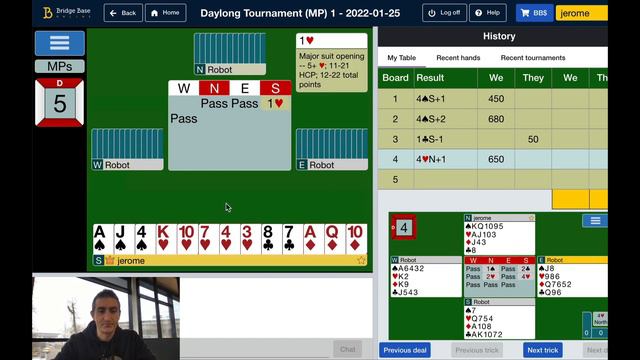Image resolution: width=640 pixels, height=360 pixels.
Task: Play the 4 of hearts
Action: tap(229, 239)
